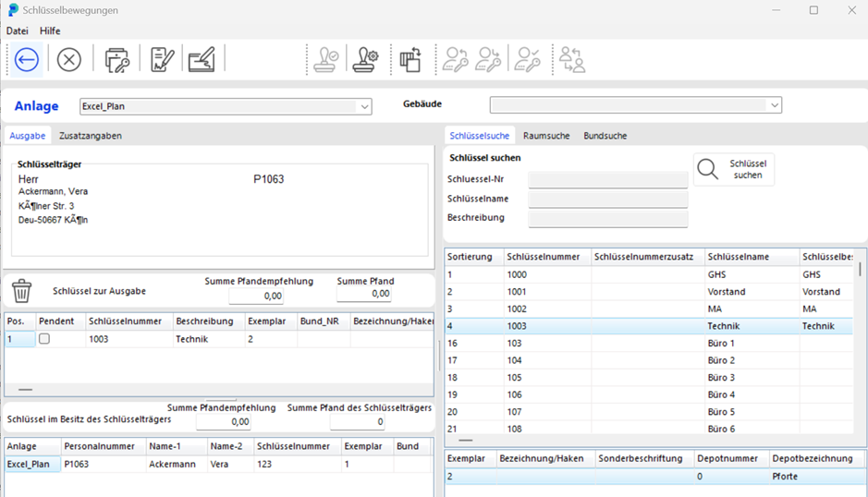Click the copy-transfer documents toolbar icon

[x=410, y=60]
